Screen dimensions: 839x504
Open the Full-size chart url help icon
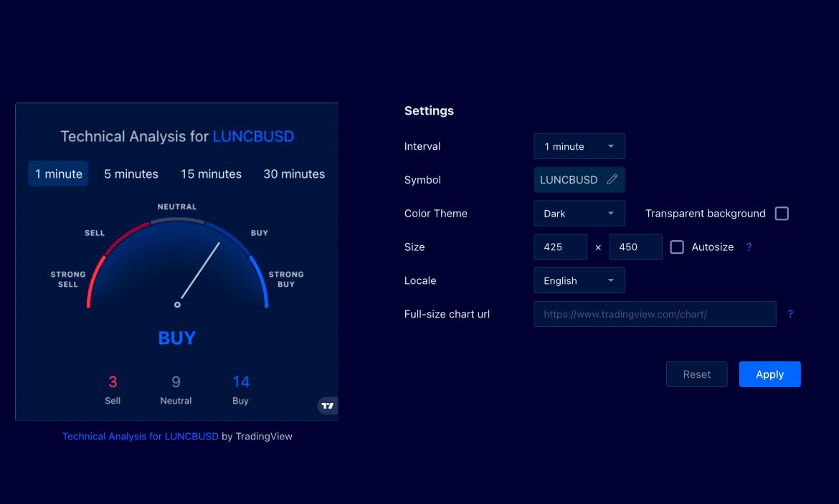[x=790, y=314]
